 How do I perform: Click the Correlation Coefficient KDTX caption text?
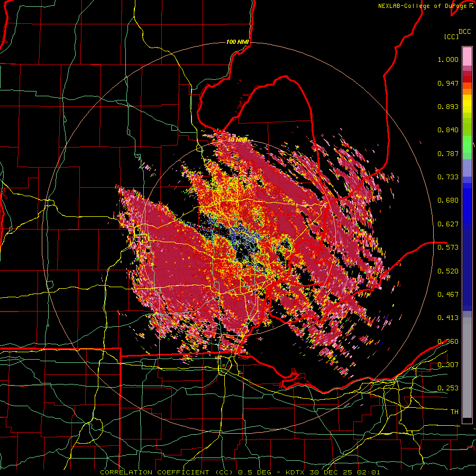click(x=240, y=472)
